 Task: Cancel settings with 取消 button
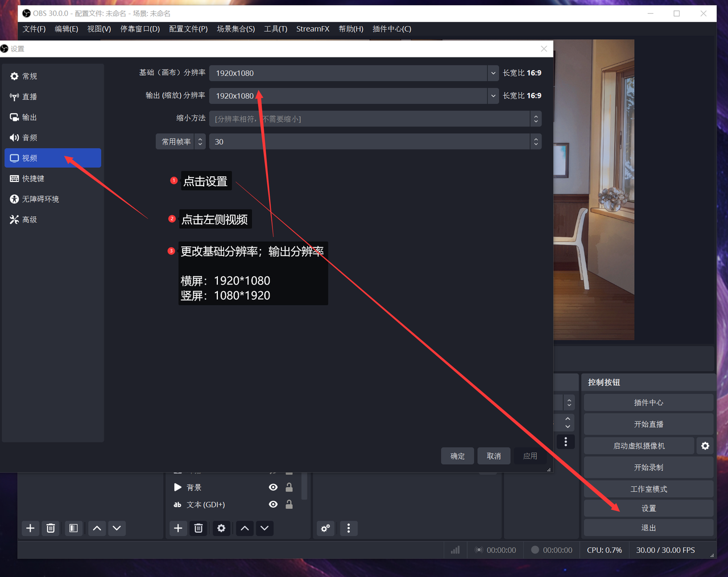[494, 456]
